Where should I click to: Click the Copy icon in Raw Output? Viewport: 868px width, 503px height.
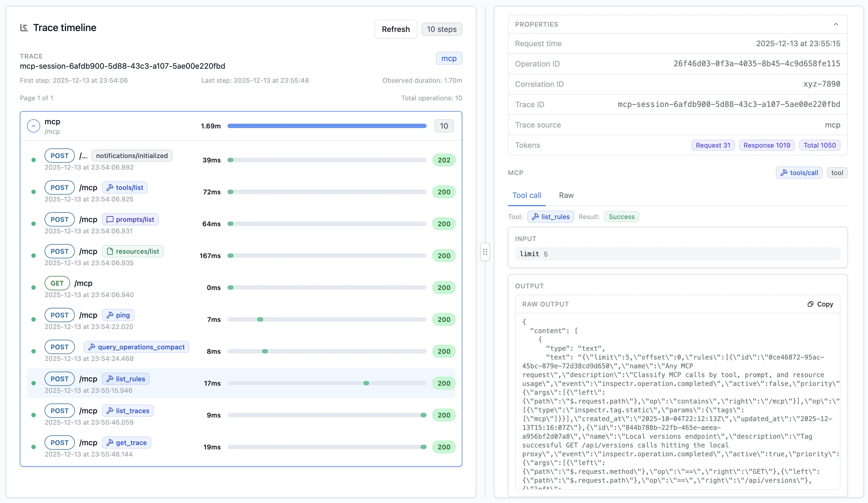click(x=810, y=304)
